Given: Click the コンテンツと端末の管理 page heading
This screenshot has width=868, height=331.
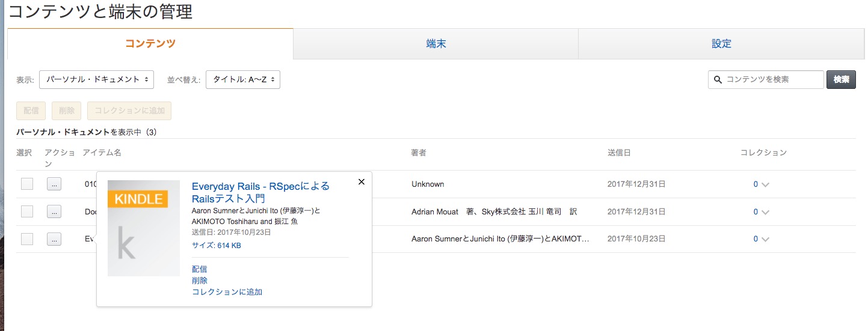Looking at the screenshot, I should pyautogui.click(x=101, y=11).
